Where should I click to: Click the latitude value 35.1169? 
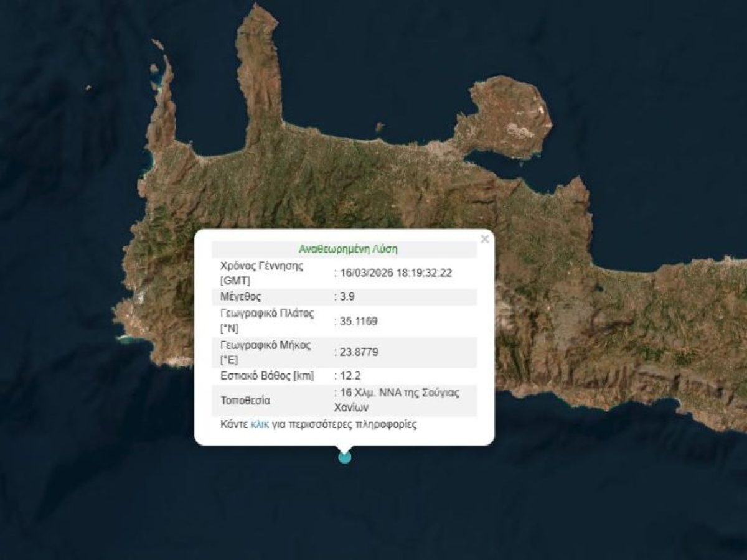(x=358, y=321)
